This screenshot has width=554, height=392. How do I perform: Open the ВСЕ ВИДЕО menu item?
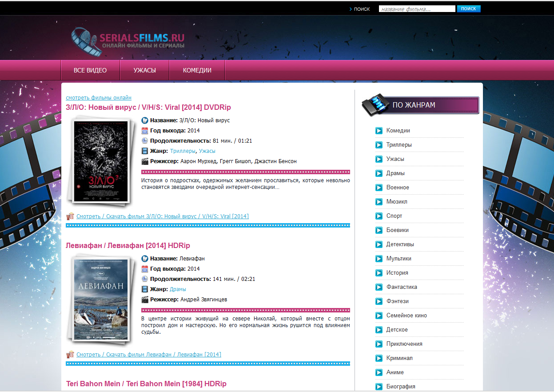click(x=90, y=70)
